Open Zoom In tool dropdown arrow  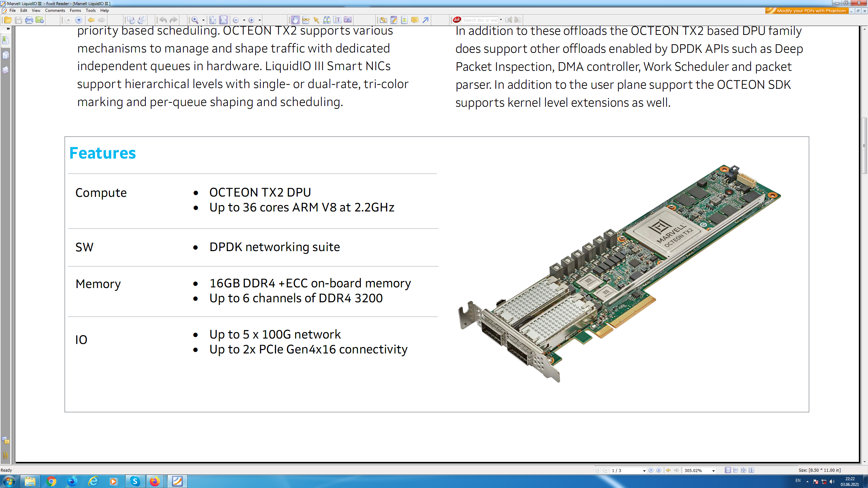(x=203, y=20)
